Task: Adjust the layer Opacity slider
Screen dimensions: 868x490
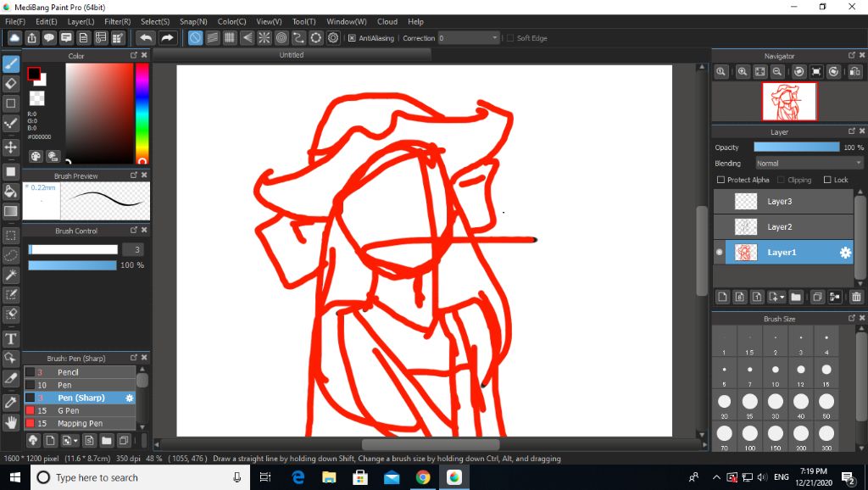Action: 797,148
